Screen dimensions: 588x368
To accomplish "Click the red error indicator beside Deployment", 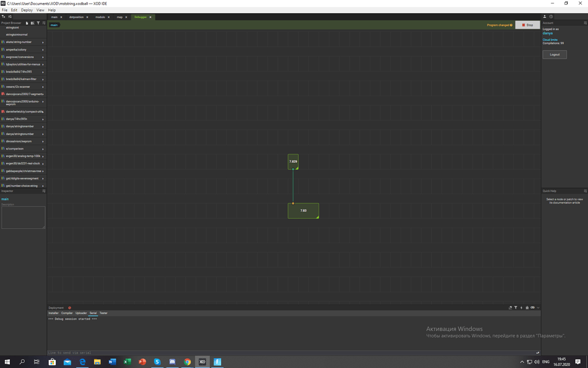I will pos(69,308).
